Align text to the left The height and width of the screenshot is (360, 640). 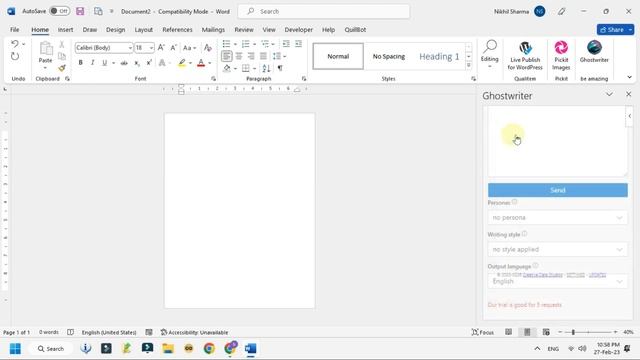click(x=227, y=56)
